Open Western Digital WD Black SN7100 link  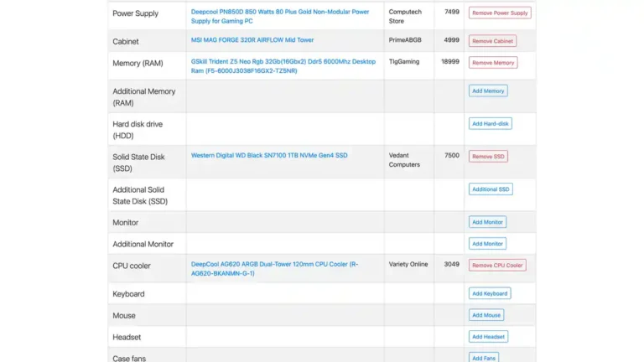click(x=269, y=155)
